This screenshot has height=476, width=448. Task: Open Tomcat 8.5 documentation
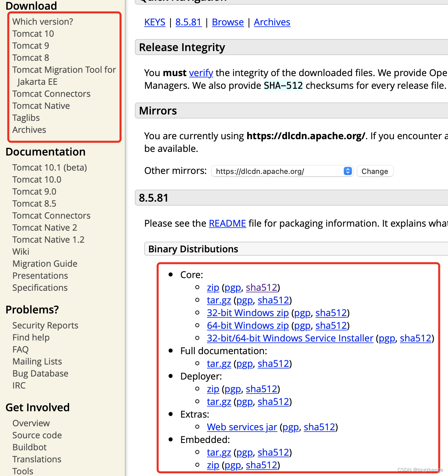coord(34,204)
